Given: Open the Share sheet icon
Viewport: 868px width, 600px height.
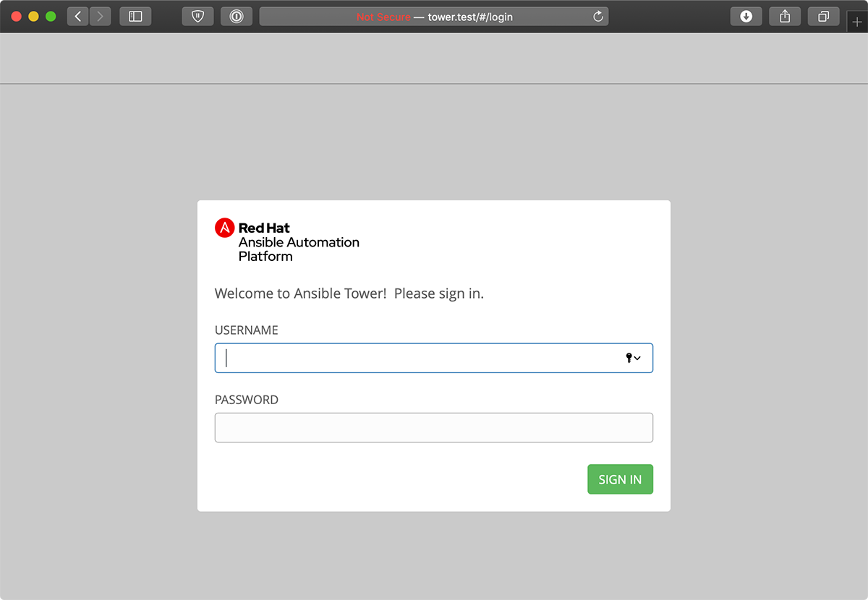Looking at the screenshot, I should pyautogui.click(x=785, y=16).
